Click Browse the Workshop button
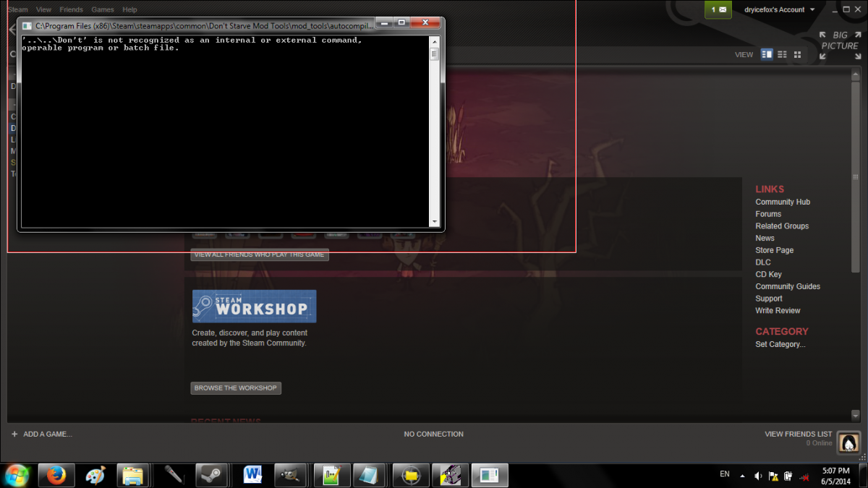The height and width of the screenshot is (488, 868). coord(236,388)
